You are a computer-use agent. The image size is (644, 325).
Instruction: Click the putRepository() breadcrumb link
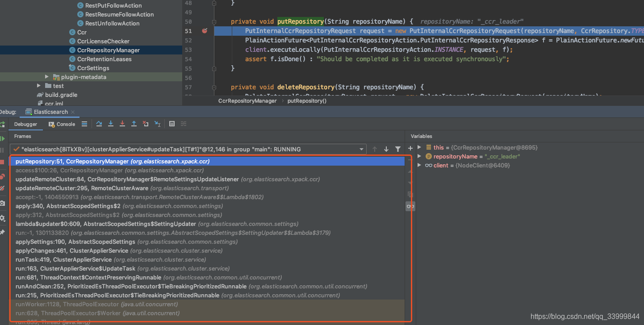(x=307, y=101)
